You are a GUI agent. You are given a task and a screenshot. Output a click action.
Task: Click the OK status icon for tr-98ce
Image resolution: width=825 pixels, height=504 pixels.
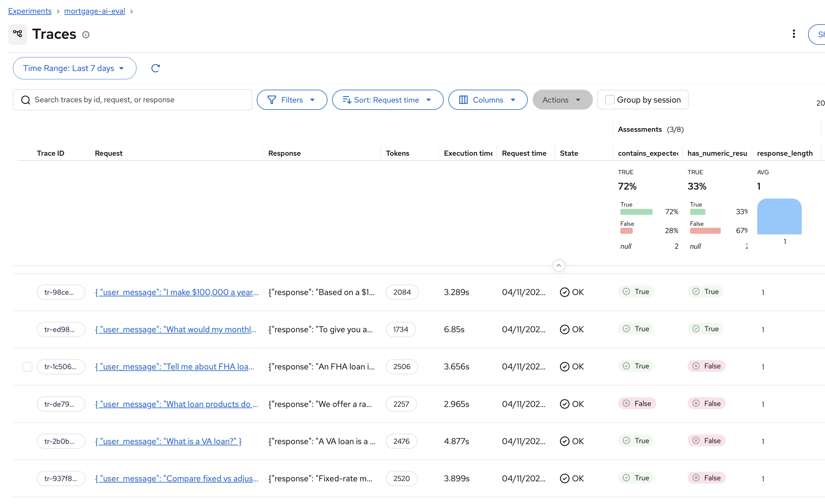(565, 292)
